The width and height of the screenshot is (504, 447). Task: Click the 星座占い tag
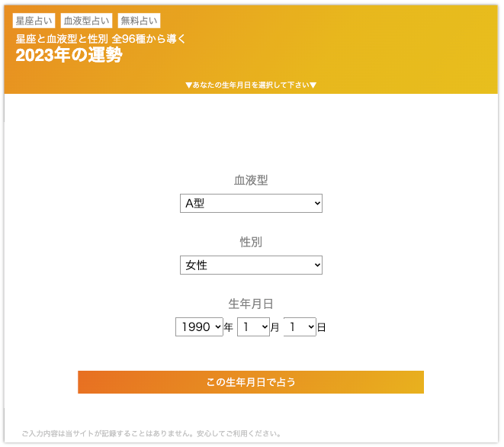pos(34,21)
